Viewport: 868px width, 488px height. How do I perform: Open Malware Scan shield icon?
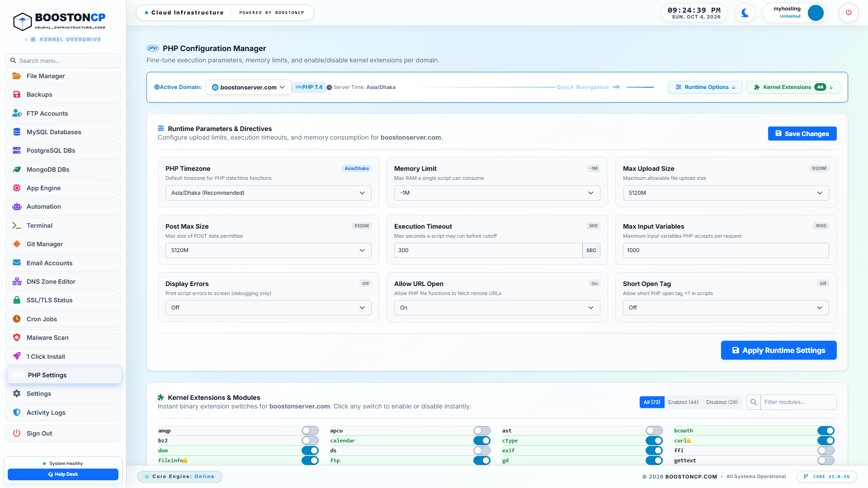17,338
